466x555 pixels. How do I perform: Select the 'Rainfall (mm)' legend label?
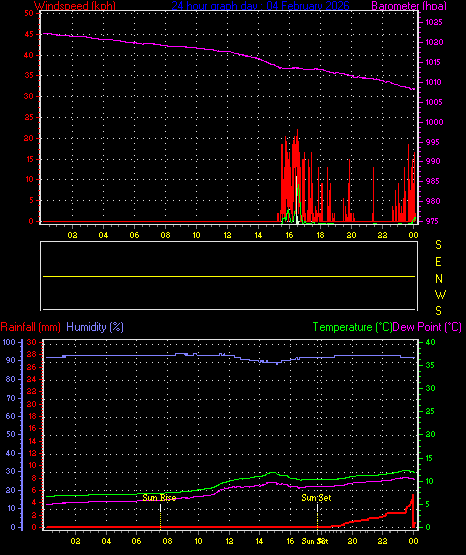[x=30, y=327]
